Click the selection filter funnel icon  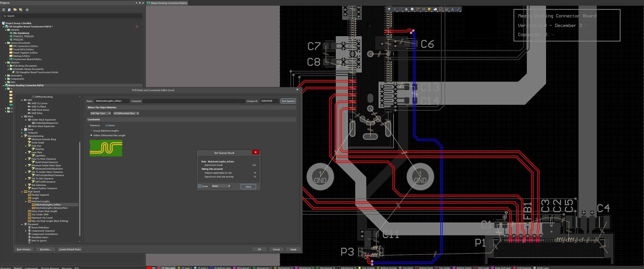(x=389, y=9)
